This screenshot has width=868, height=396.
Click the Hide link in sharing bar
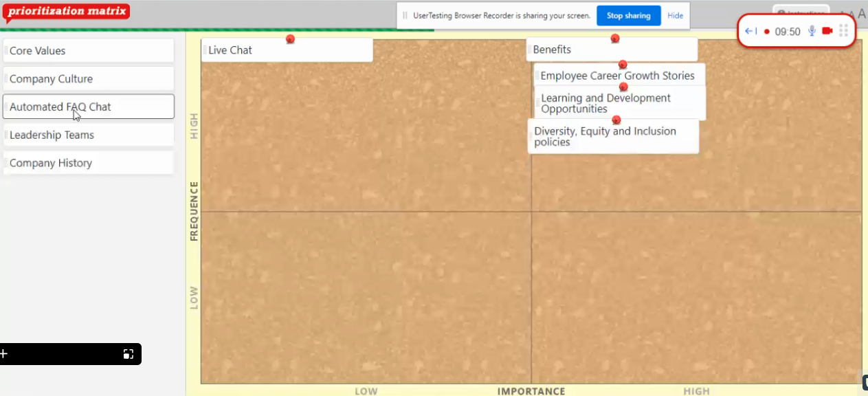tap(676, 15)
